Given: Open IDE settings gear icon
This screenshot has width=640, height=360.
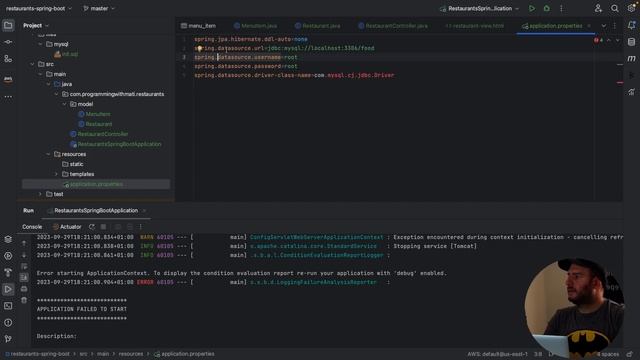Looking at the screenshot, I should [631, 9].
